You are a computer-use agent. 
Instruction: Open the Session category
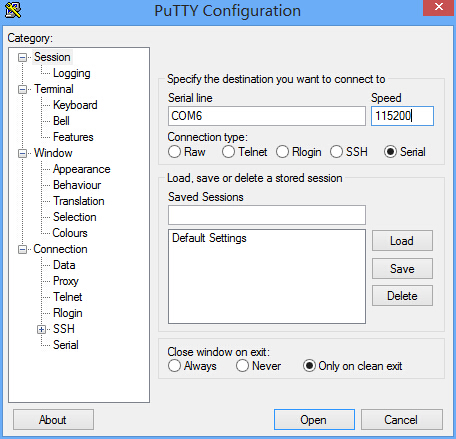[52, 57]
